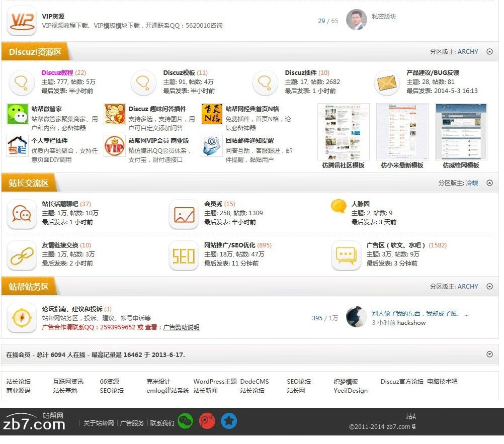This screenshot has width=504, height=444.
Task: Open the 论坛指南、建议和投诉 forum link
Action: coord(72,309)
